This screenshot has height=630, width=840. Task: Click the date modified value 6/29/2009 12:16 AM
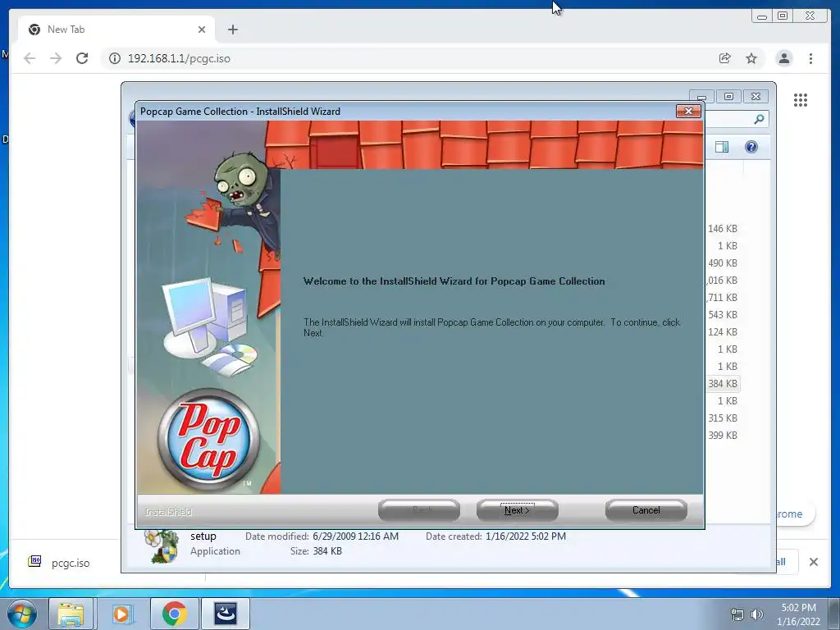(x=356, y=536)
